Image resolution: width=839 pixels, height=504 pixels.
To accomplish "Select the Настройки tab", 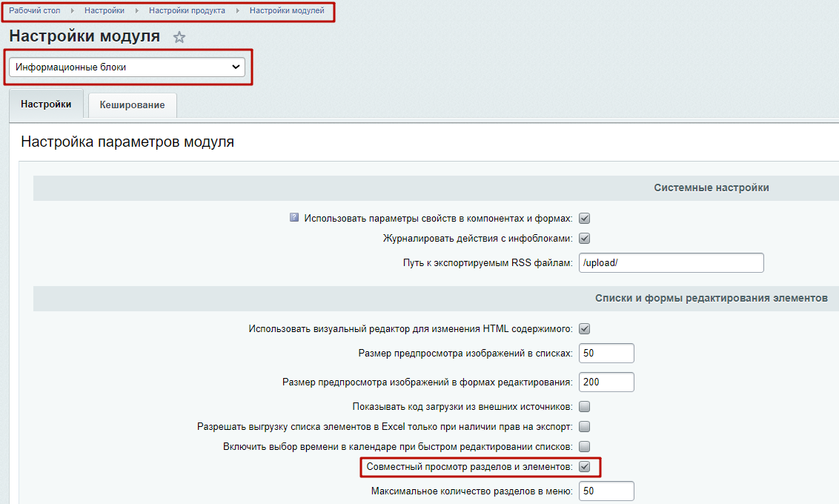I will (x=46, y=105).
